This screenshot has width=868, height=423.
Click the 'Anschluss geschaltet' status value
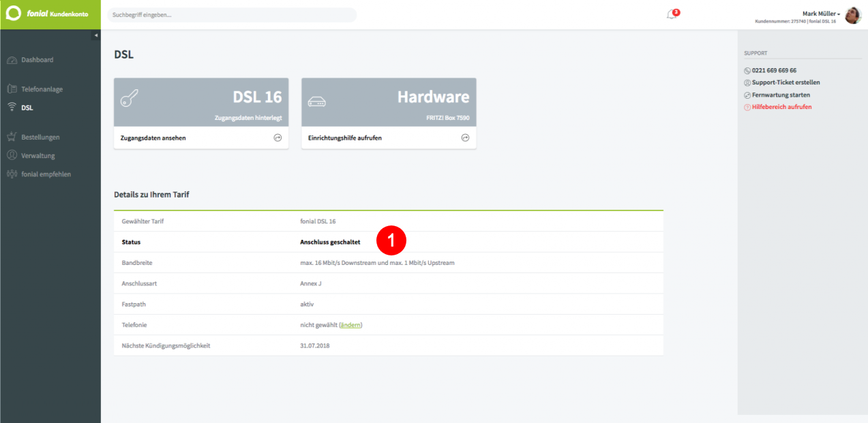330,242
